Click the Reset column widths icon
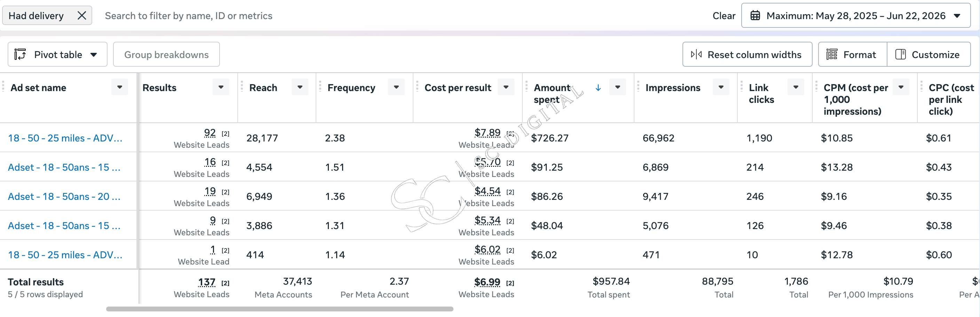The image size is (980, 317). [696, 54]
